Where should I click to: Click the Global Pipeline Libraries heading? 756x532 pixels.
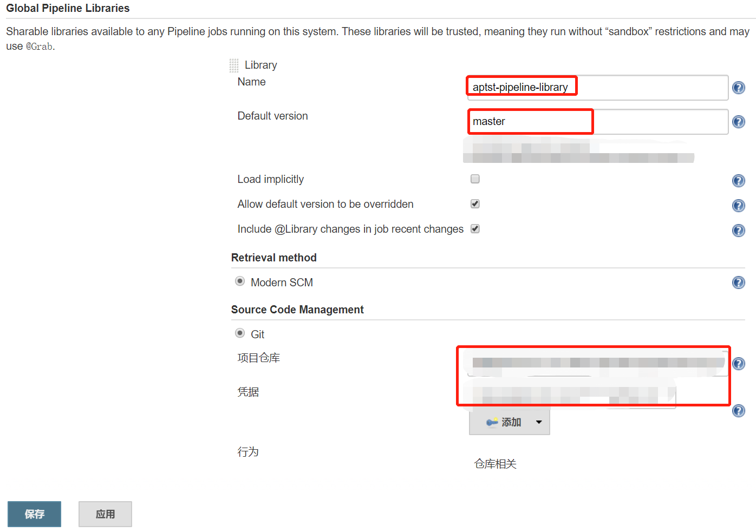tap(68, 8)
